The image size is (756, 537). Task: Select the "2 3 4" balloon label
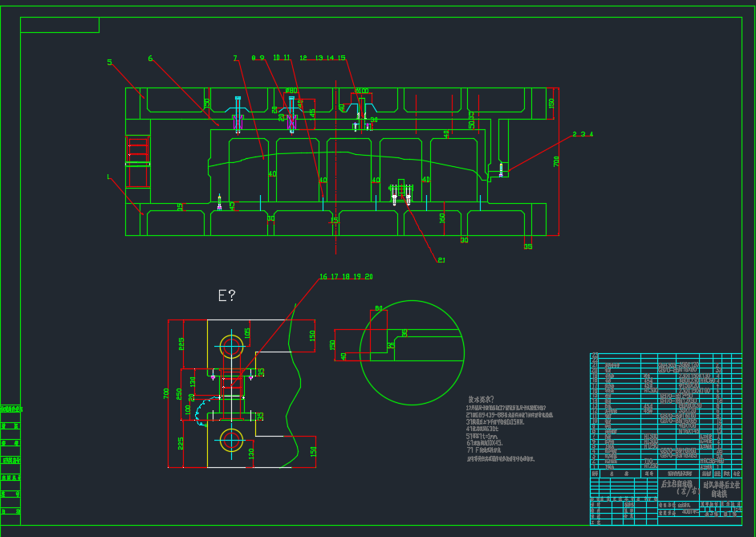coord(582,134)
